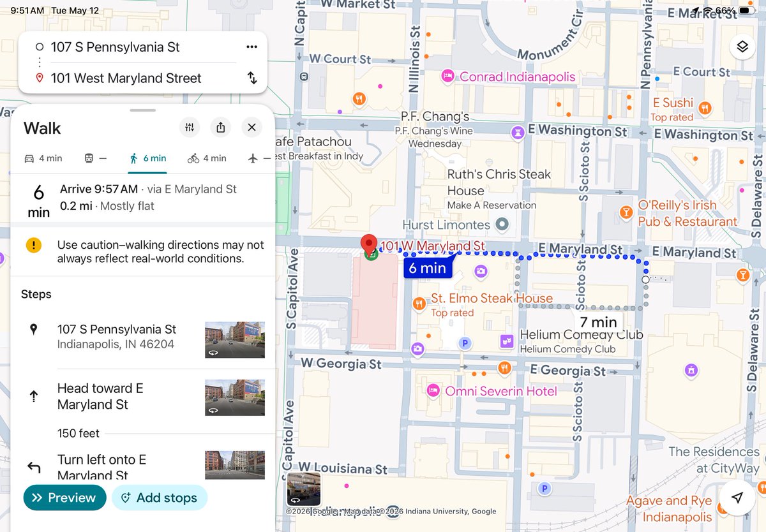Tap the Hurst Limontes marker icon
The height and width of the screenshot is (532, 766).
click(502, 225)
